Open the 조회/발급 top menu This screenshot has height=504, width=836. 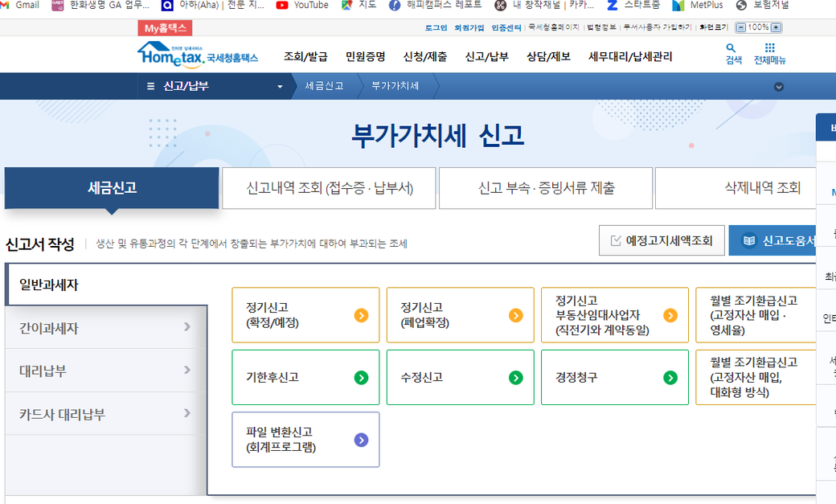click(305, 57)
